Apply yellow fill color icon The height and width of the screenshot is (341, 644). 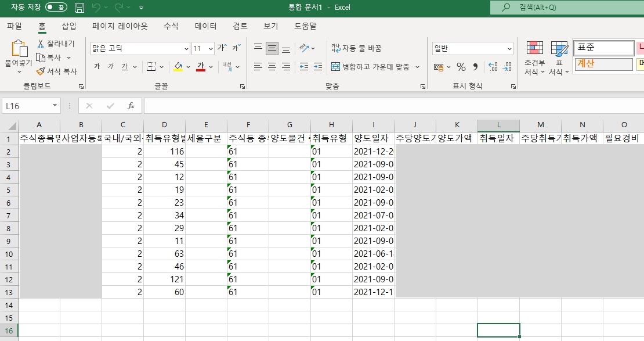pyautogui.click(x=178, y=66)
